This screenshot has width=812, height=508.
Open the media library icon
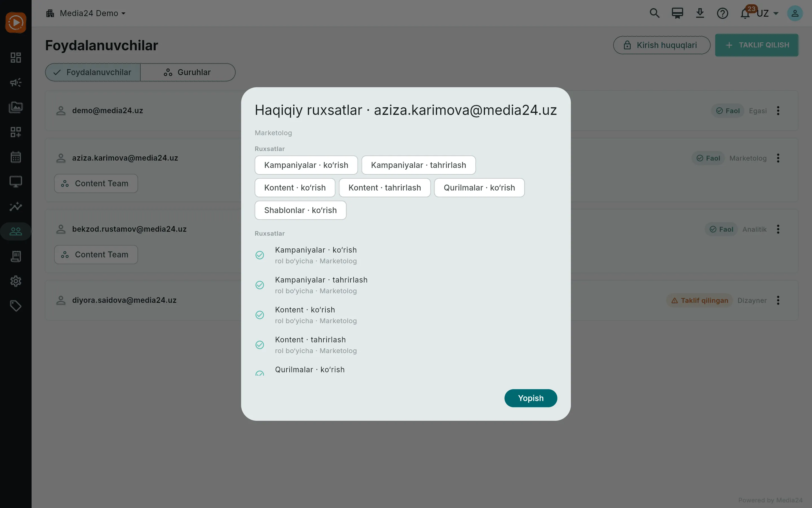click(x=16, y=107)
